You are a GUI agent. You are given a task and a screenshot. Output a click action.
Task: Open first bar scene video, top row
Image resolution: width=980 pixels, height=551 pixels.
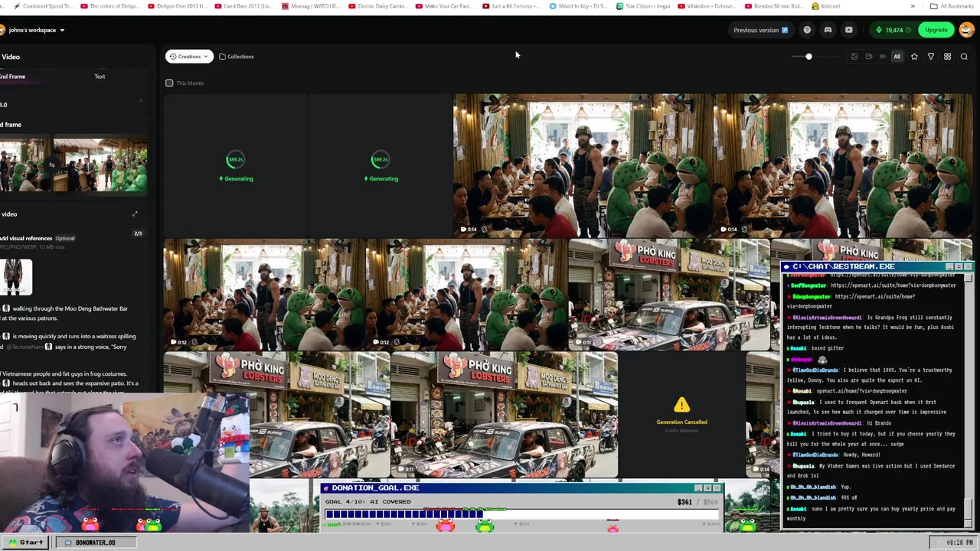click(583, 165)
